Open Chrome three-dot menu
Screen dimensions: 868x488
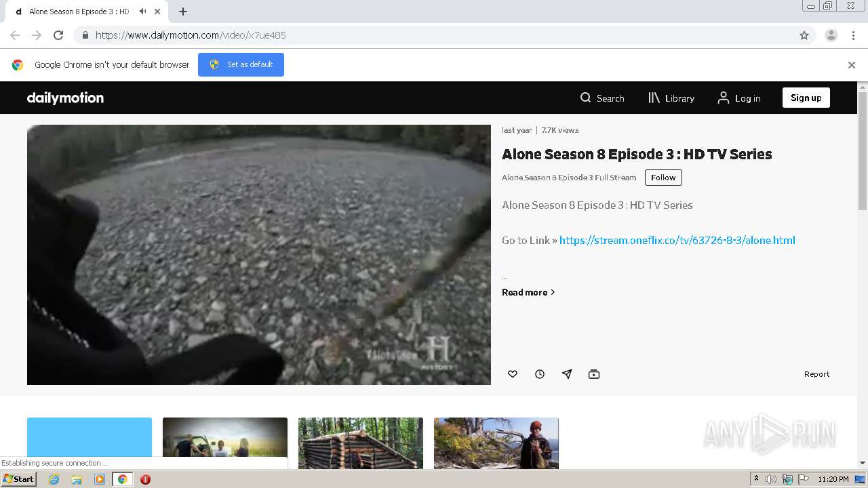853,35
